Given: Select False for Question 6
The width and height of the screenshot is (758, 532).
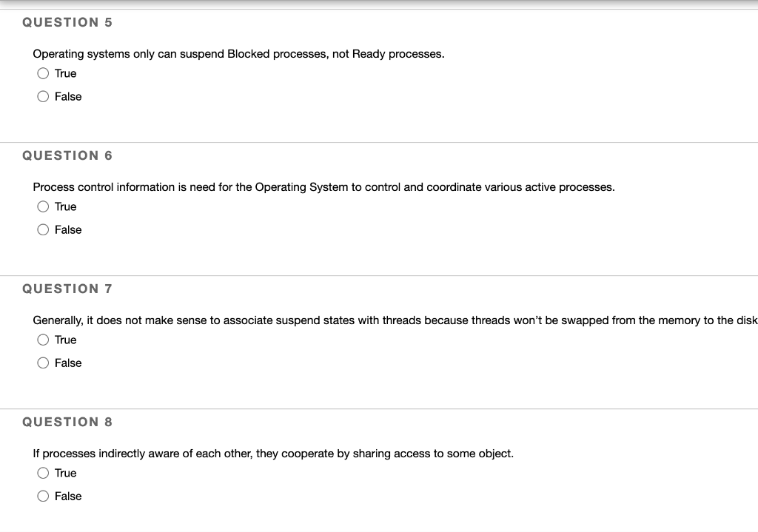Looking at the screenshot, I should [x=43, y=229].
